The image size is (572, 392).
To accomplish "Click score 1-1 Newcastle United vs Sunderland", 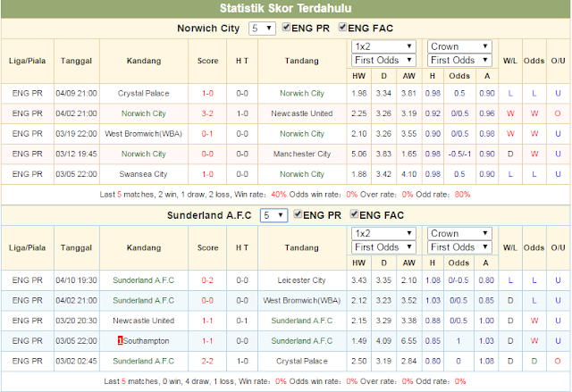I will 207,321.
